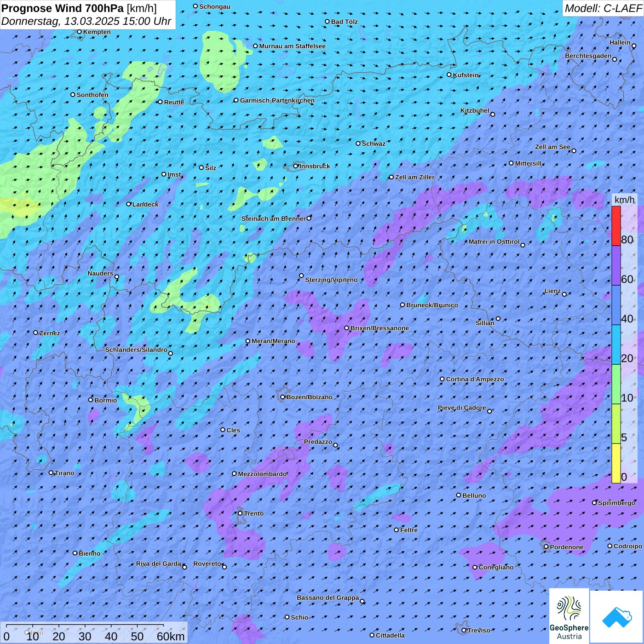Viewport: 644px width, 644px height.
Task: Click the "Berchtesgaden" label
Action: click(x=588, y=56)
